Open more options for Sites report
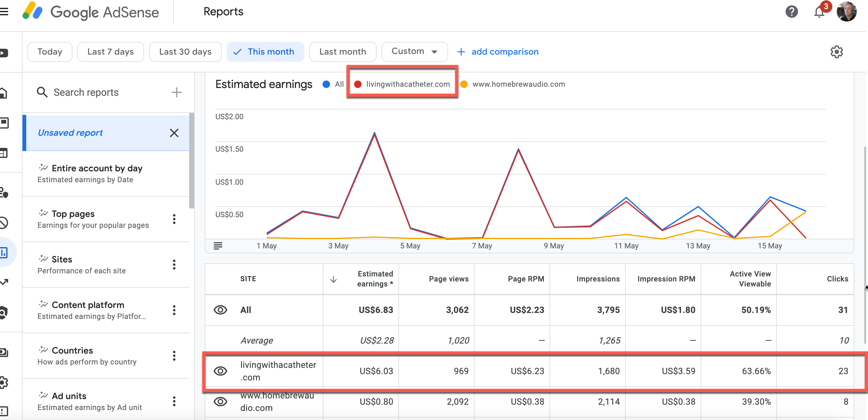The image size is (868, 420). point(174,265)
